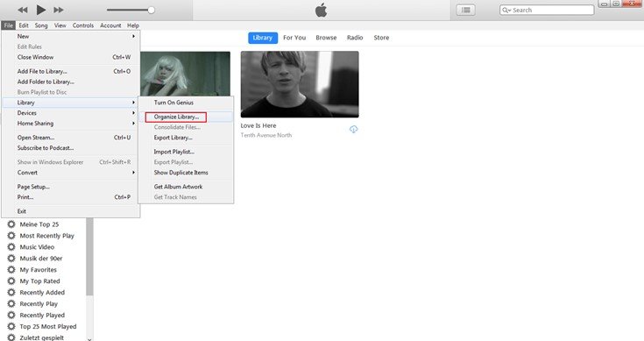This screenshot has height=341, width=644.
Task: Click the play button
Action: pos(40,10)
